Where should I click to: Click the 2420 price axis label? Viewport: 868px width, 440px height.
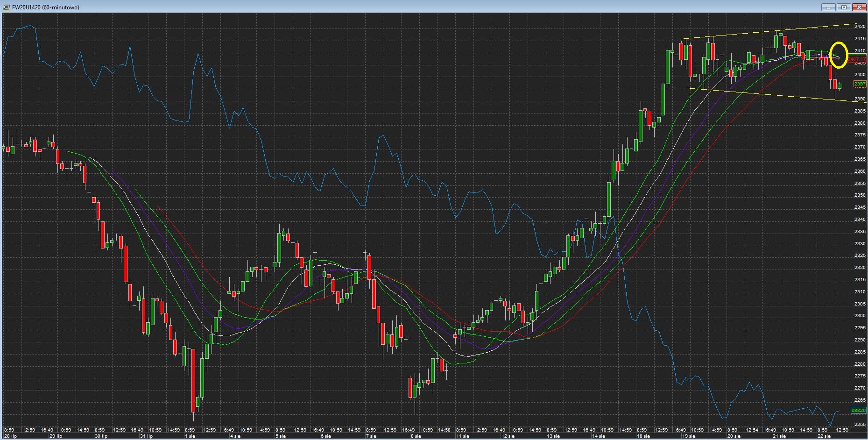point(860,27)
